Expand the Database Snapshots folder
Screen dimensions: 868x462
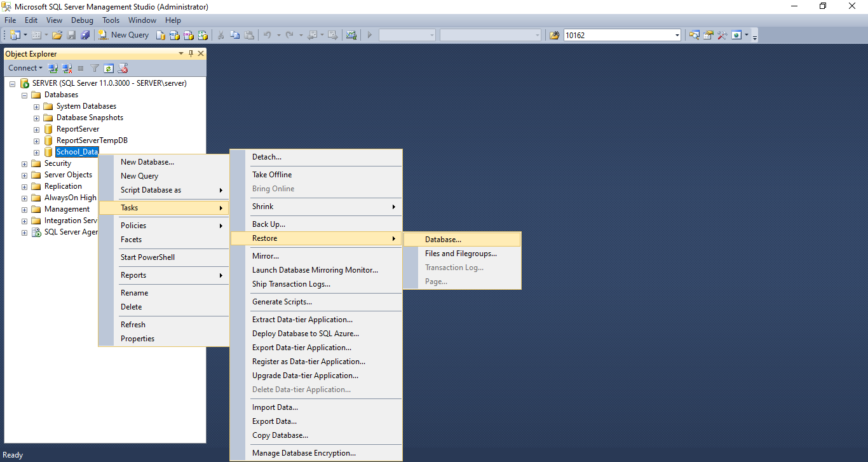tap(36, 118)
